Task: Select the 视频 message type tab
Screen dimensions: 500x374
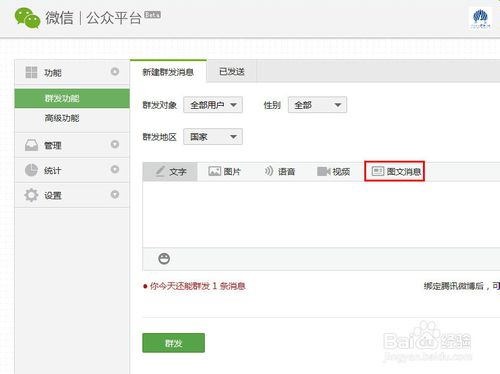Action: click(x=333, y=172)
